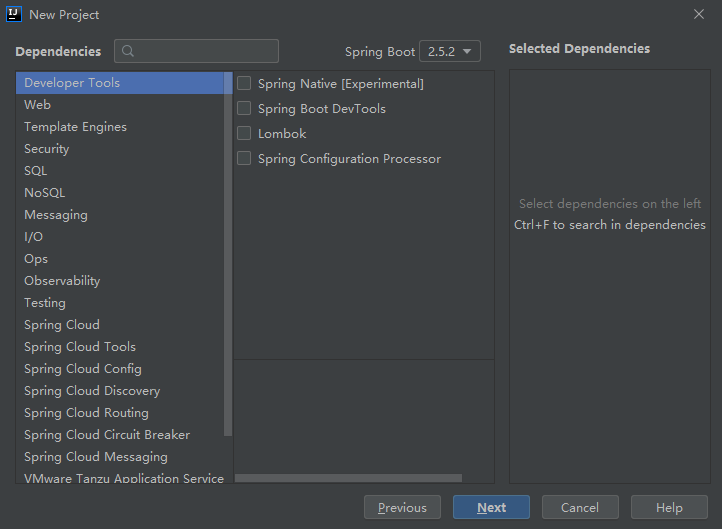The height and width of the screenshot is (529, 722).
Task: Open the Spring Cloud Discovery category
Action: 120,391
